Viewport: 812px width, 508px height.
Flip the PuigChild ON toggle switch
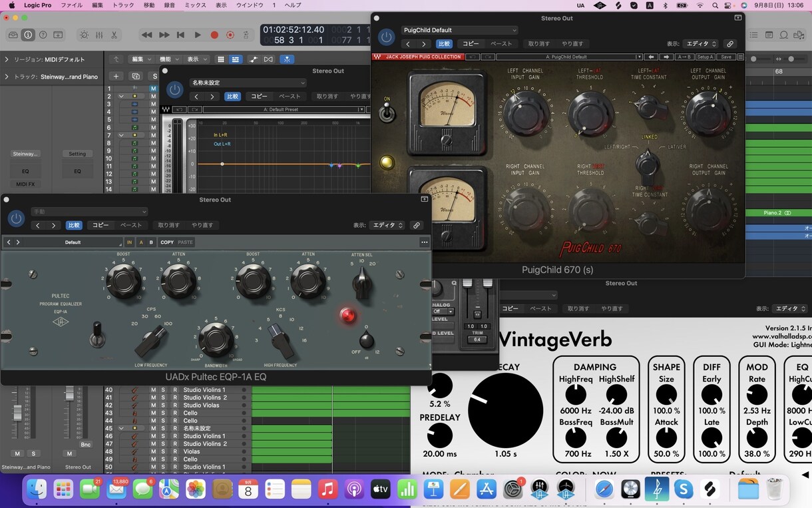pos(387,111)
